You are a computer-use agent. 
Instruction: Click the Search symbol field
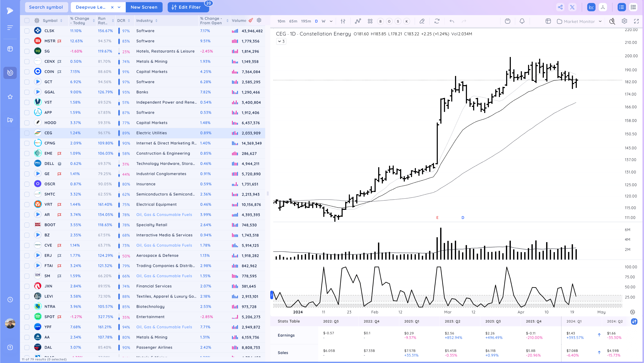point(46,7)
